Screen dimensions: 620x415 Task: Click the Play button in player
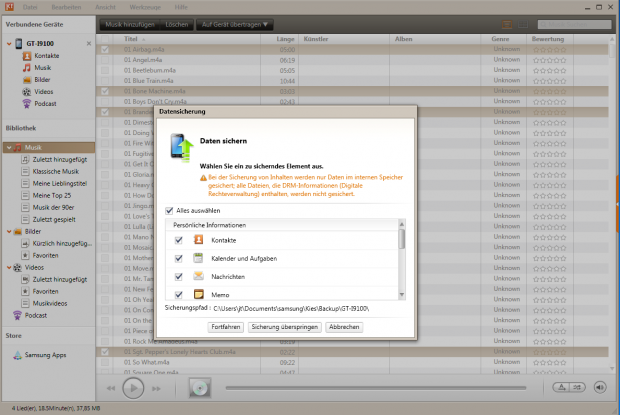(x=133, y=387)
